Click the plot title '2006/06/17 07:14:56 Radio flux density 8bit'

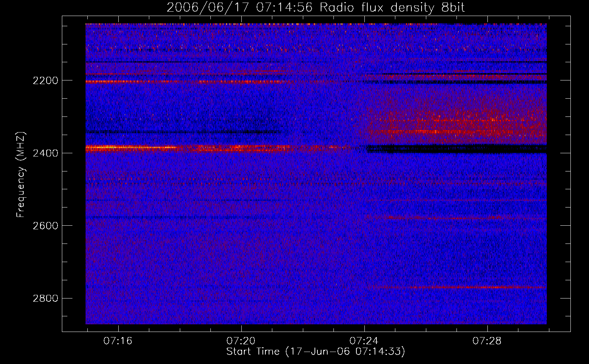(x=316, y=7)
